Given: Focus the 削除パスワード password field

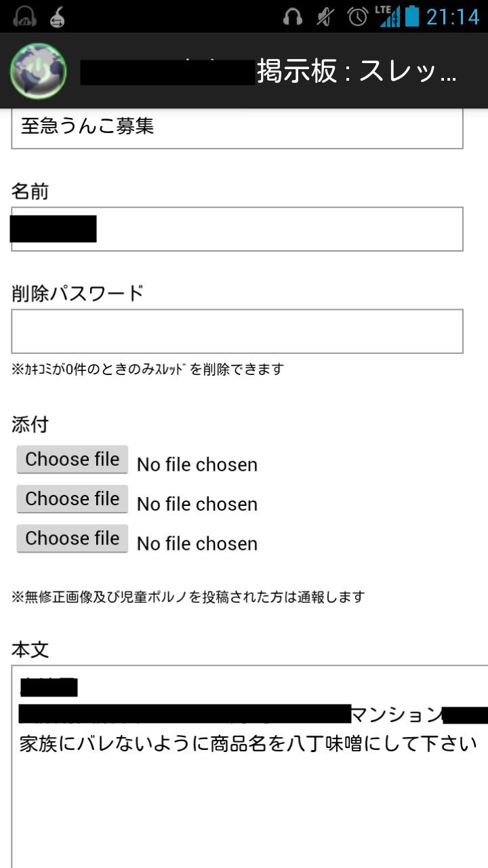Looking at the screenshot, I should point(237,332).
